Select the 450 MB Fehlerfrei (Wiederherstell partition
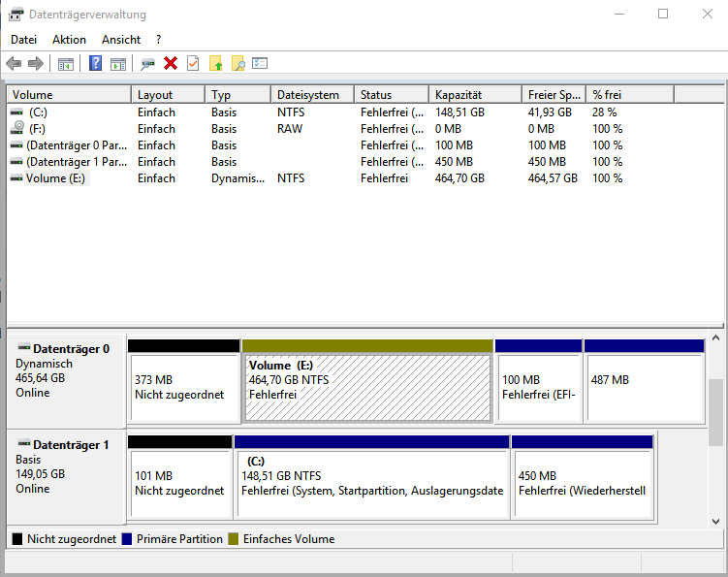 (583, 477)
